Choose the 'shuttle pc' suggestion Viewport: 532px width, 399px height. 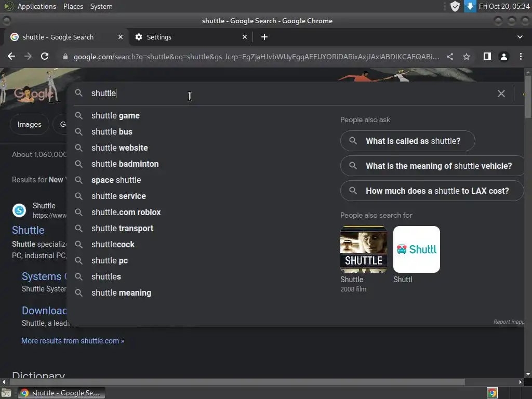[109, 261]
